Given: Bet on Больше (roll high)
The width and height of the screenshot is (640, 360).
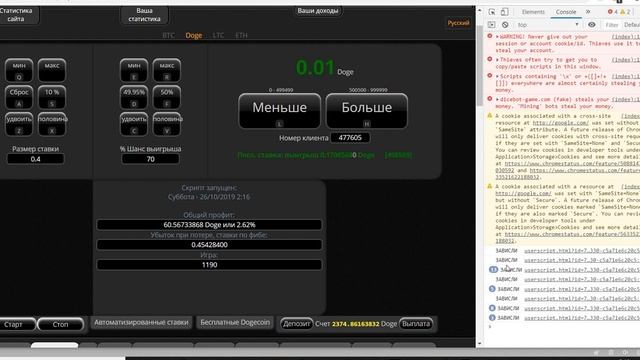Looking at the screenshot, I should point(367,111).
